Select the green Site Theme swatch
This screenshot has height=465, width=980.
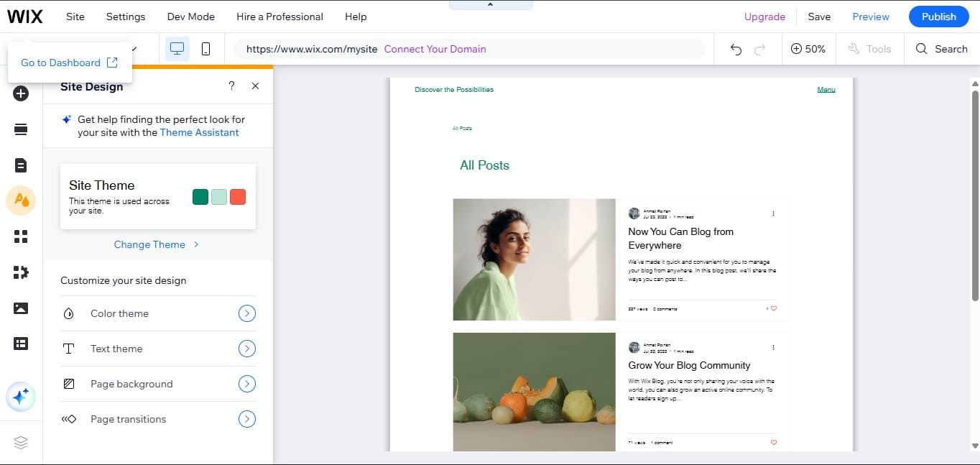200,196
